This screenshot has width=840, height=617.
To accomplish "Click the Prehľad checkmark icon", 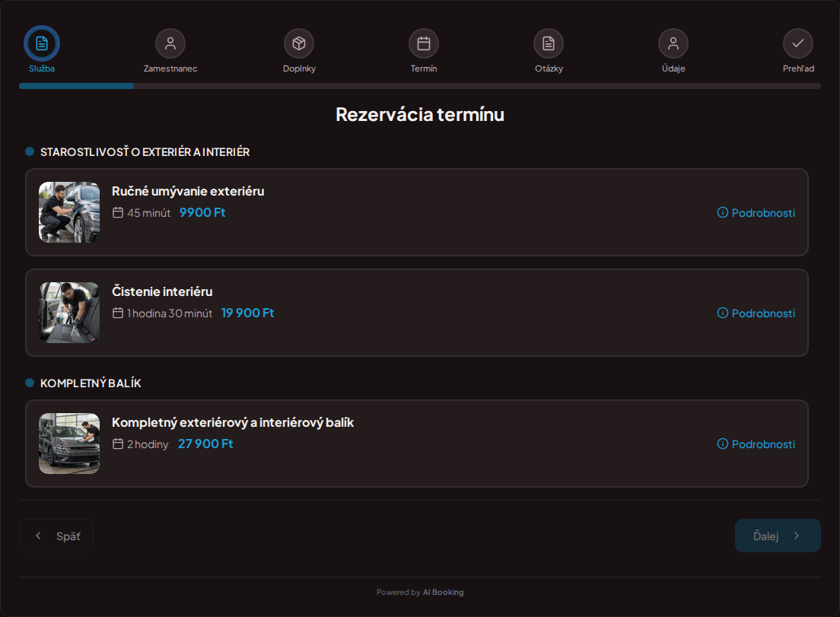I will point(798,43).
